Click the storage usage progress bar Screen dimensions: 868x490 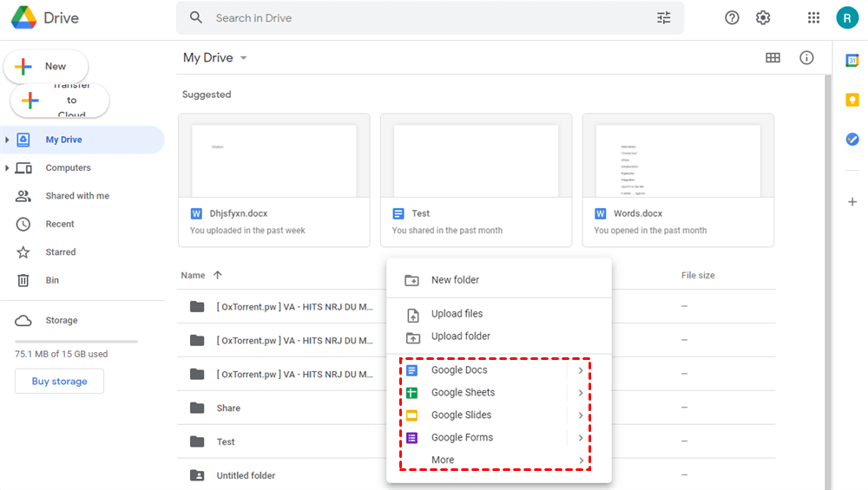pyautogui.click(x=76, y=342)
